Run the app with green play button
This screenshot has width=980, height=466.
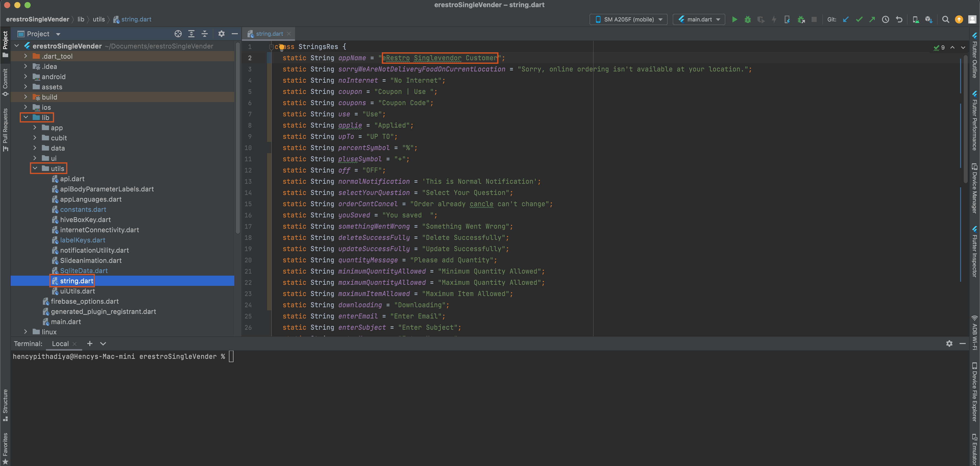[x=735, y=19]
